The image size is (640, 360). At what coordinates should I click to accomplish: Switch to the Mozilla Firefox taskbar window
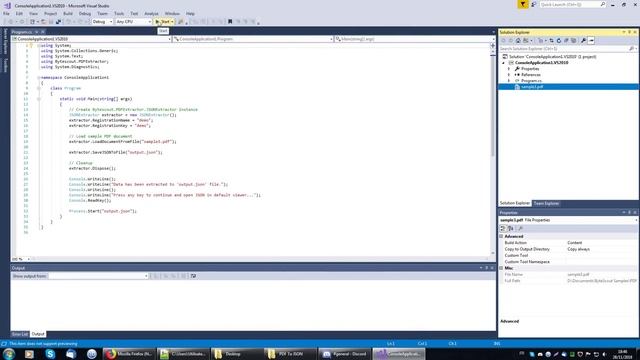coord(128,354)
